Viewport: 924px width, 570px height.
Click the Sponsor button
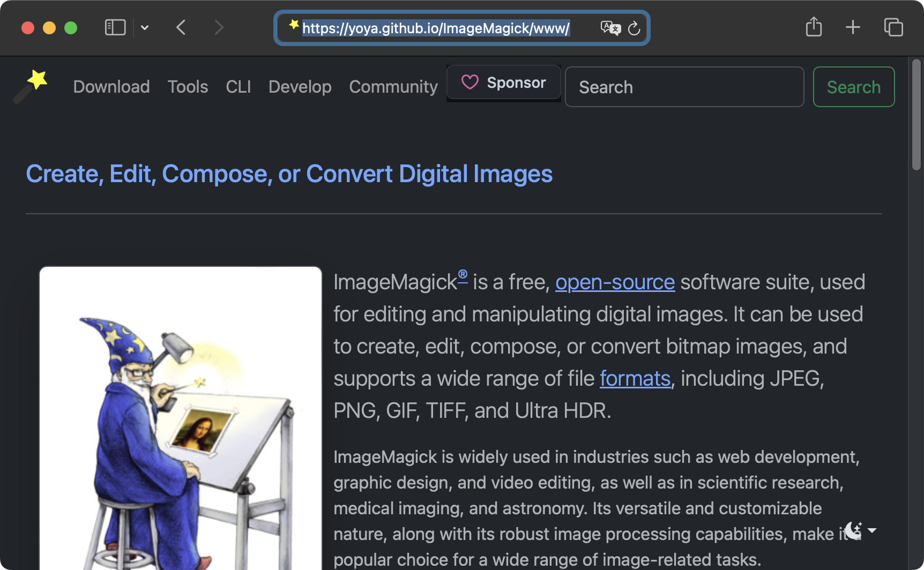click(504, 82)
